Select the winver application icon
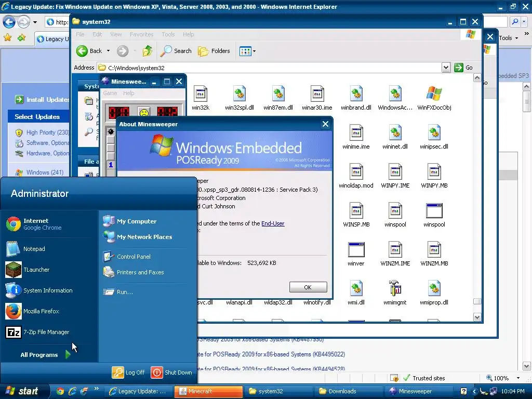Viewport: 532px width, 399px height. click(356, 254)
